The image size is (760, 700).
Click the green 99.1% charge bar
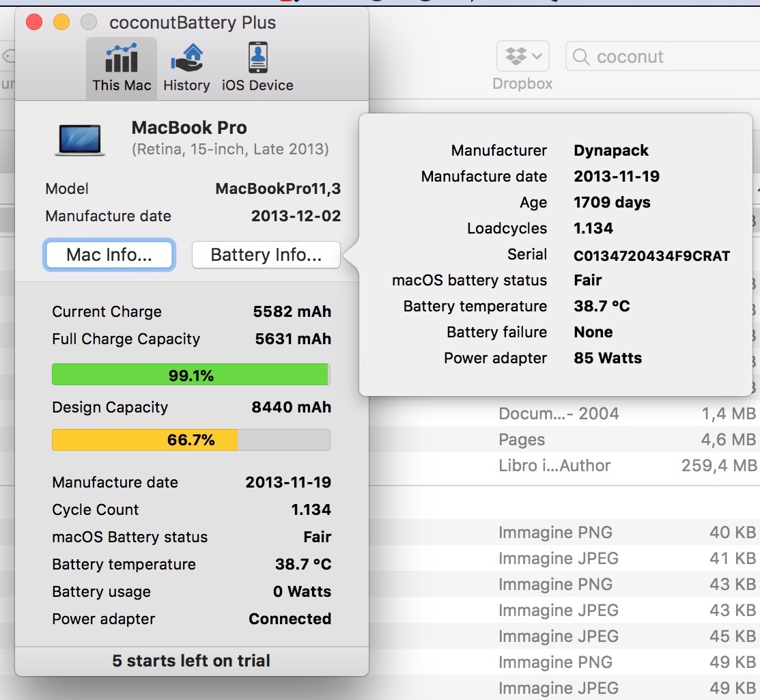pos(191,374)
